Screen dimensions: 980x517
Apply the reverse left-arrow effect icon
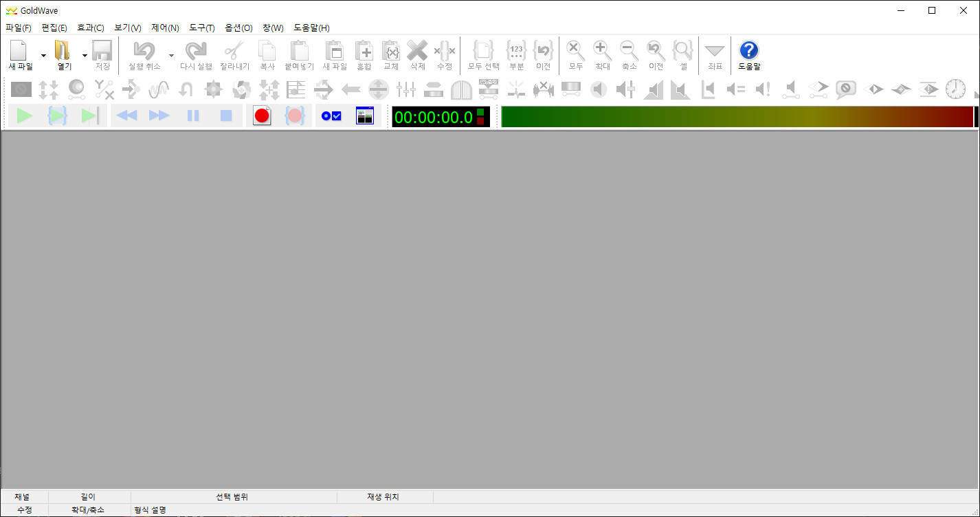(x=351, y=89)
